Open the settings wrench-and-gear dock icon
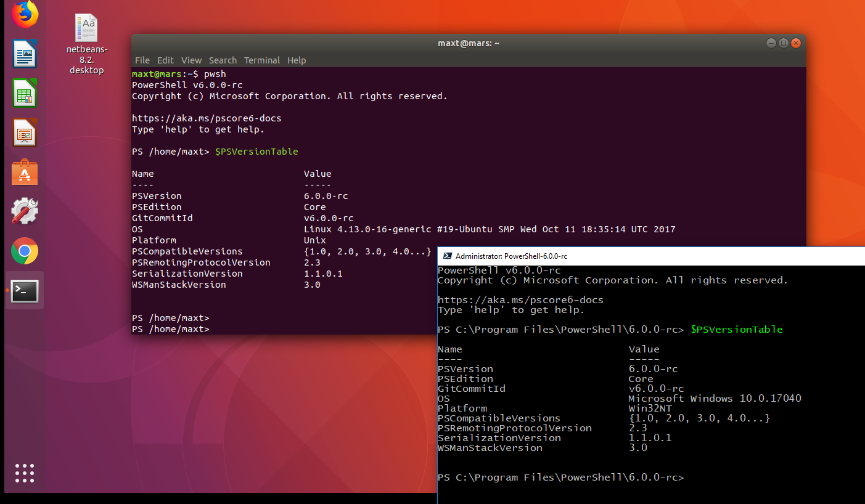The width and height of the screenshot is (865, 504). pos(25,211)
